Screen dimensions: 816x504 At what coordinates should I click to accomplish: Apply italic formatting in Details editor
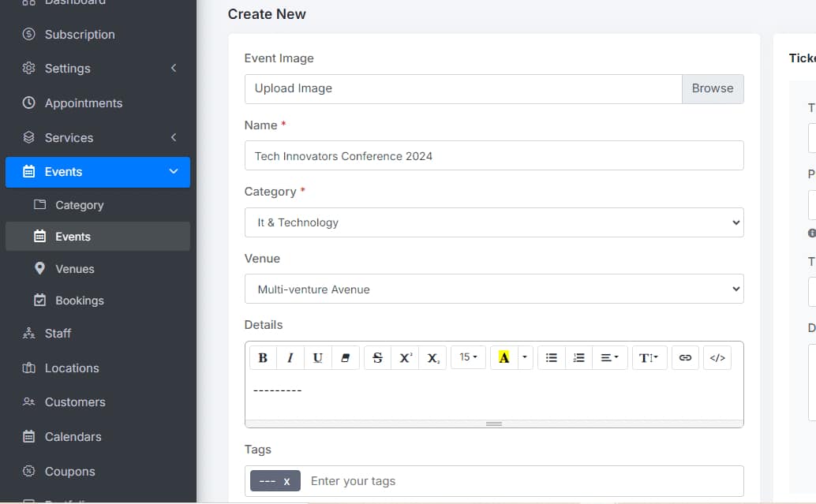(x=290, y=357)
